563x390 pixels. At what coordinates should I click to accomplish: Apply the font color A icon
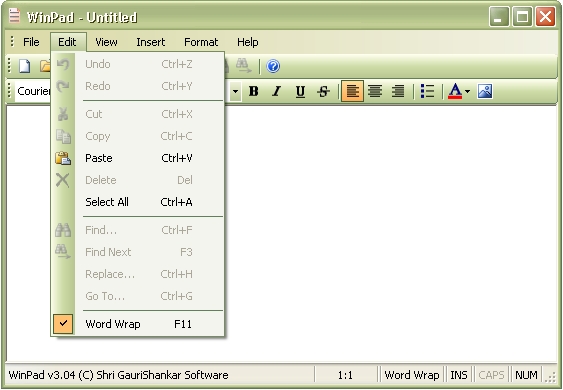[x=455, y=91]
